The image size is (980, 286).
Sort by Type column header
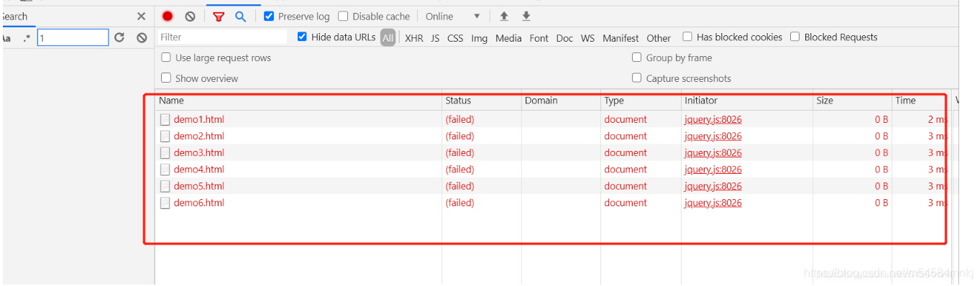tap(641, 101)
